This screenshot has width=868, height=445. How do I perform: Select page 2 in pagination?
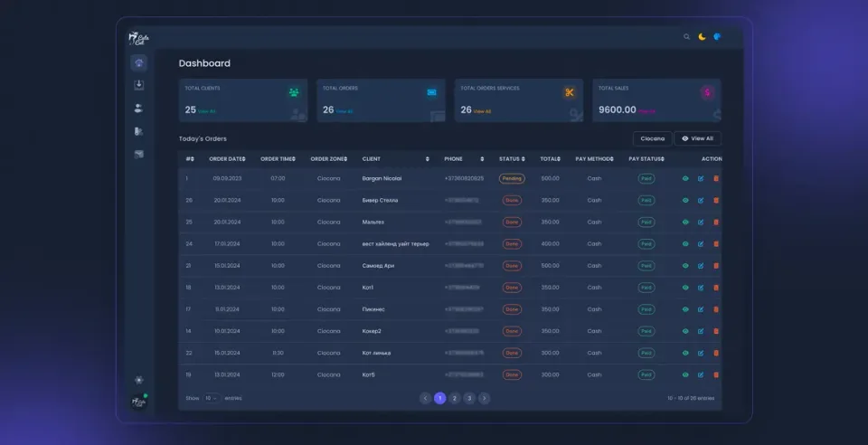click(x=455, y=398)
